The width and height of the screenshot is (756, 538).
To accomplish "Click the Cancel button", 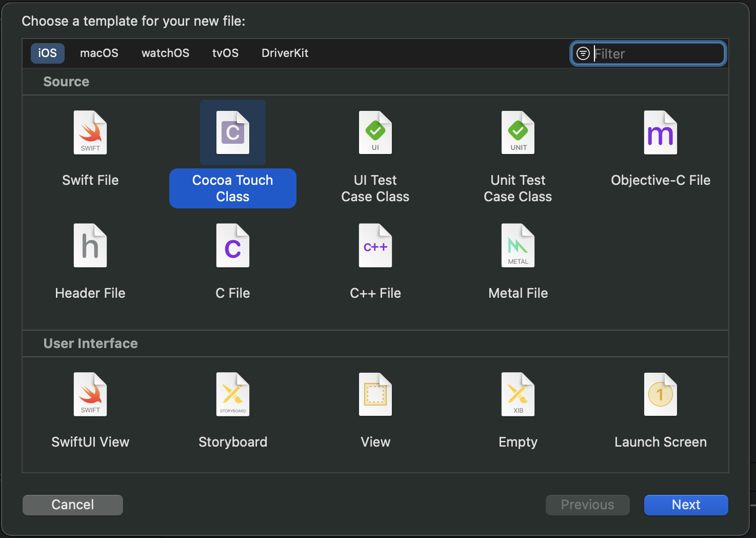I will [73, 505].
